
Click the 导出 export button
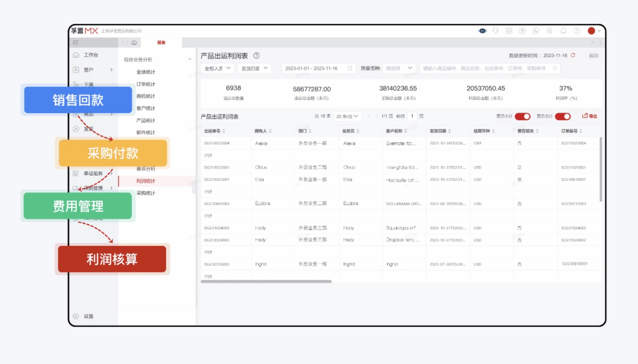pyautogui.click(x=590, y=116)
